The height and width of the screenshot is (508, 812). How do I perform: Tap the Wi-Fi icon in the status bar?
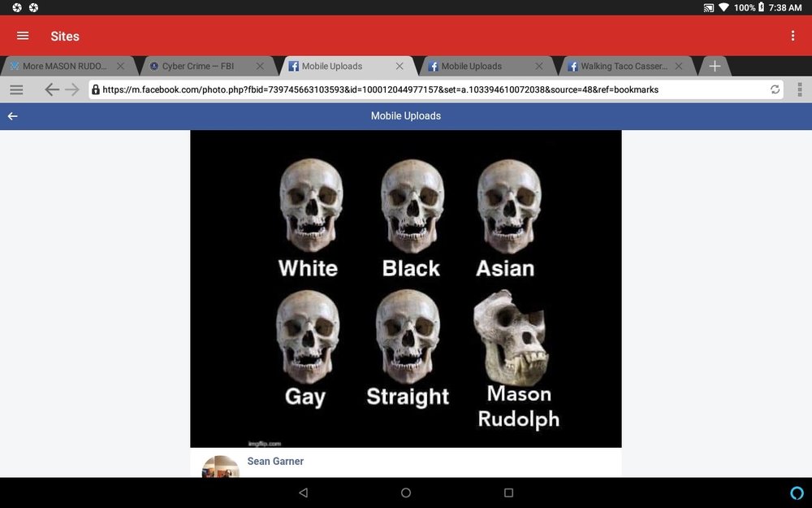coord(724,8)
